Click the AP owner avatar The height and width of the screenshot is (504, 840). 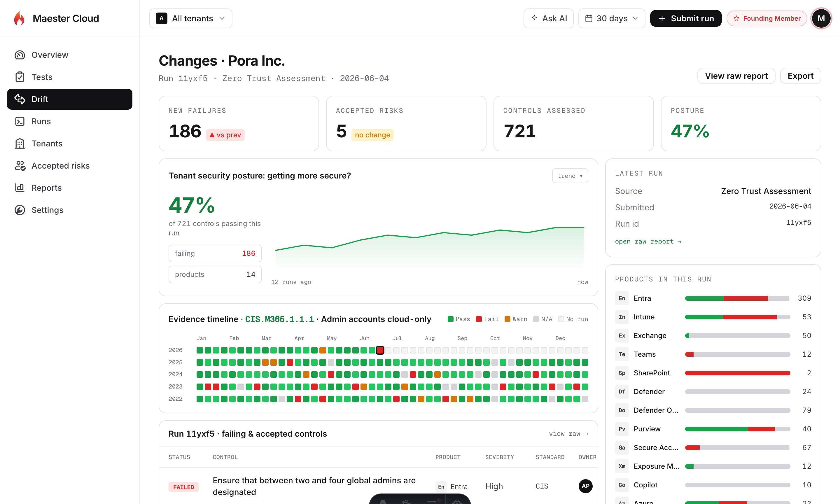(x=585, y=486)
